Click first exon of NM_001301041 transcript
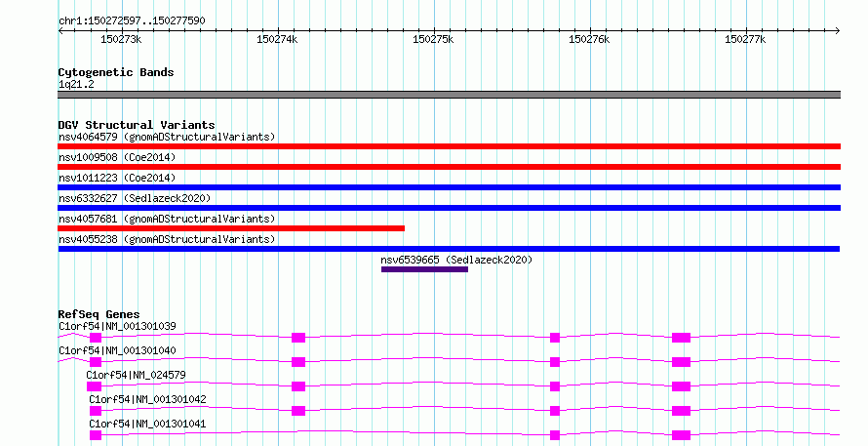The image size is (868, 446). click(x=96, y=435)
